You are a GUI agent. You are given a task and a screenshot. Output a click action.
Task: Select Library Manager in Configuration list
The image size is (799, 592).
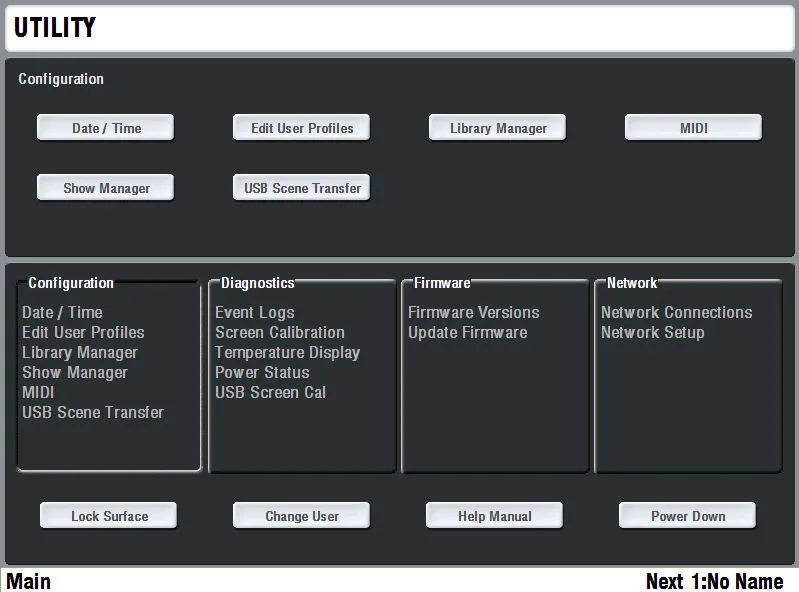[x=79, y=353]
